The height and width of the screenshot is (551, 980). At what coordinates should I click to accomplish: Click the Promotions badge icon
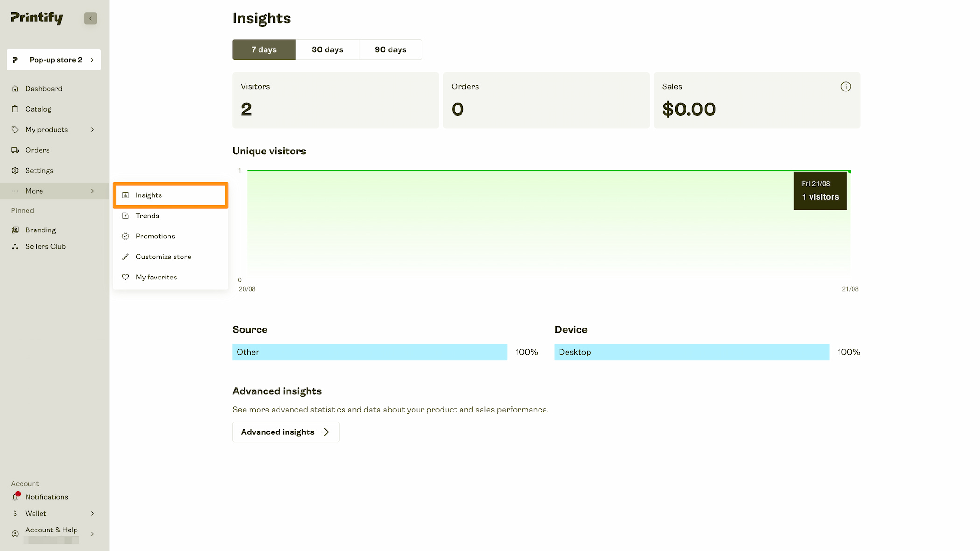(126, 236)
